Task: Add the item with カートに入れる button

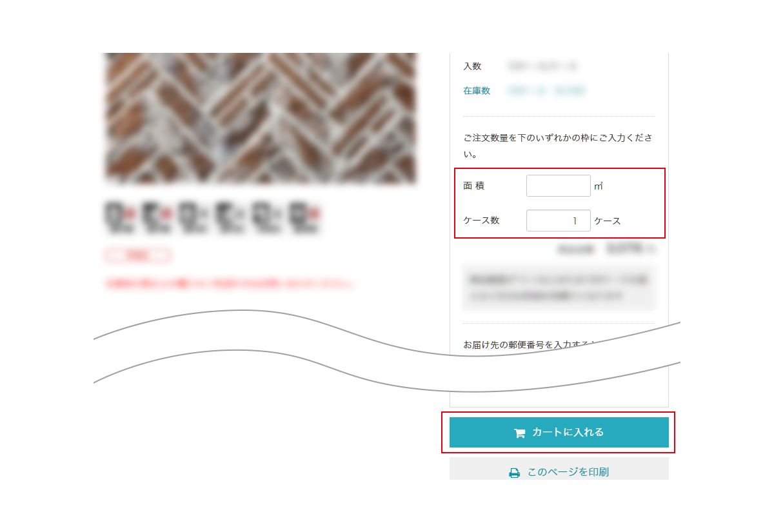Action: (x=559, y=432)
